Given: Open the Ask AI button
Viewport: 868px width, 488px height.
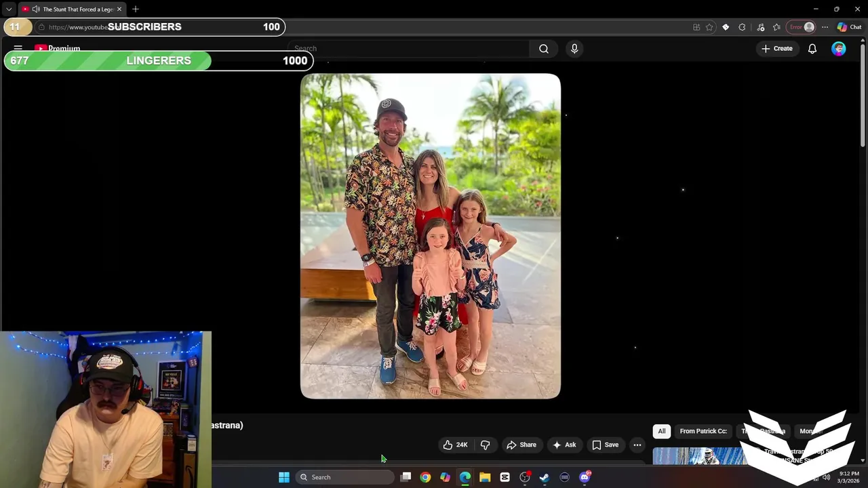Looking at the screenshot, I should (564, 445).
